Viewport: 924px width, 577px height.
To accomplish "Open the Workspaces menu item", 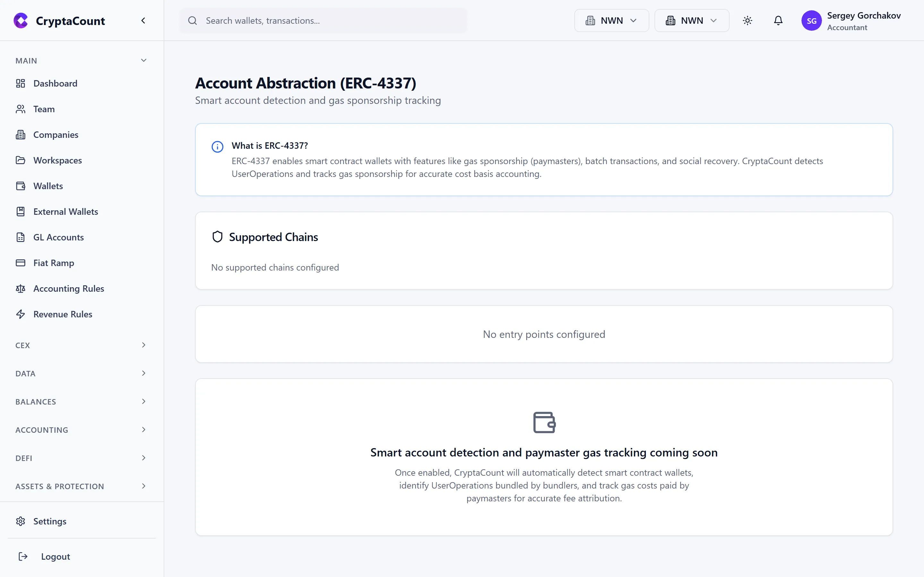I will click(x=57, y=160).
